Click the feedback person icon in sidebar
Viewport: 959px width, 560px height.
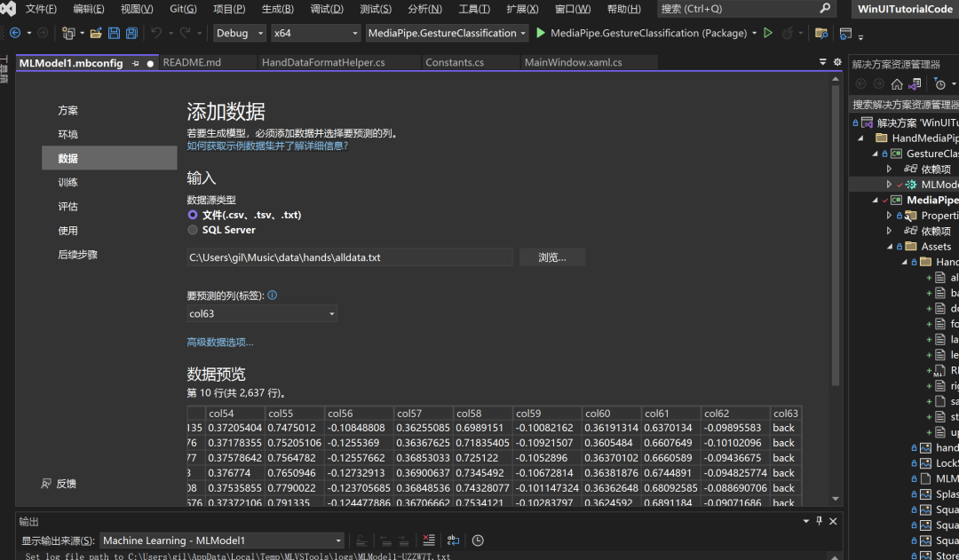tap(46, 484)
